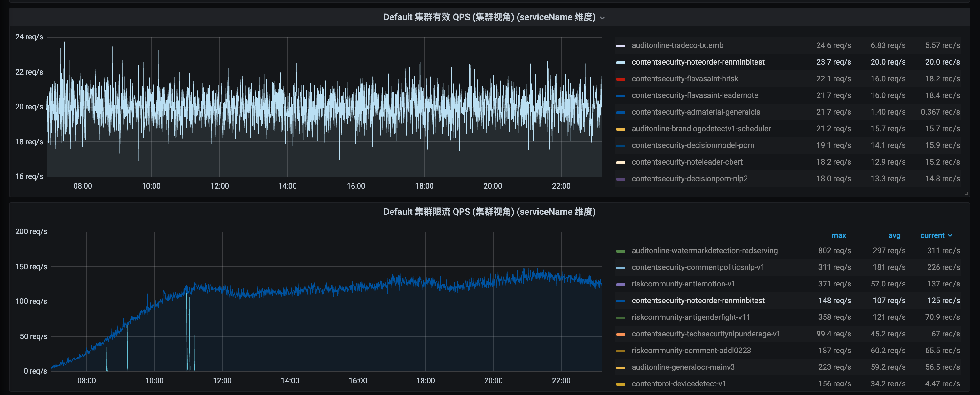
Task: Click the purple riskcommunity-antiemotion-v1 swatch
Action: pyautogui.click(x=620, y=284)
